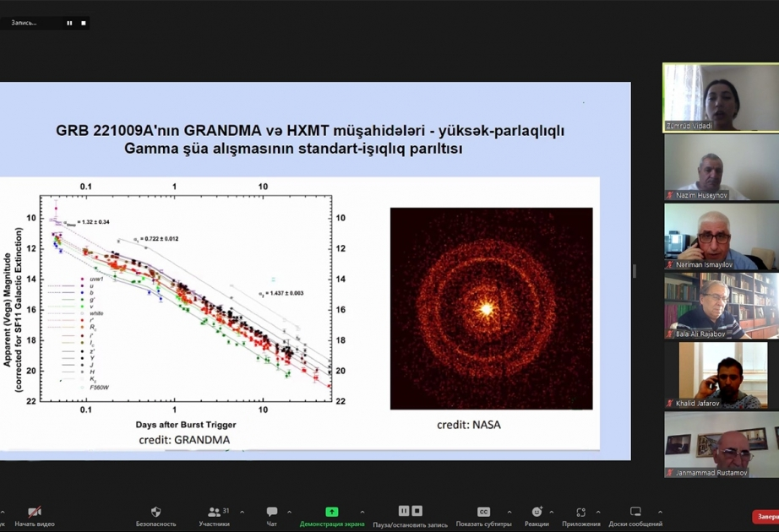Open the Чат chat panel

click(271, 512)
